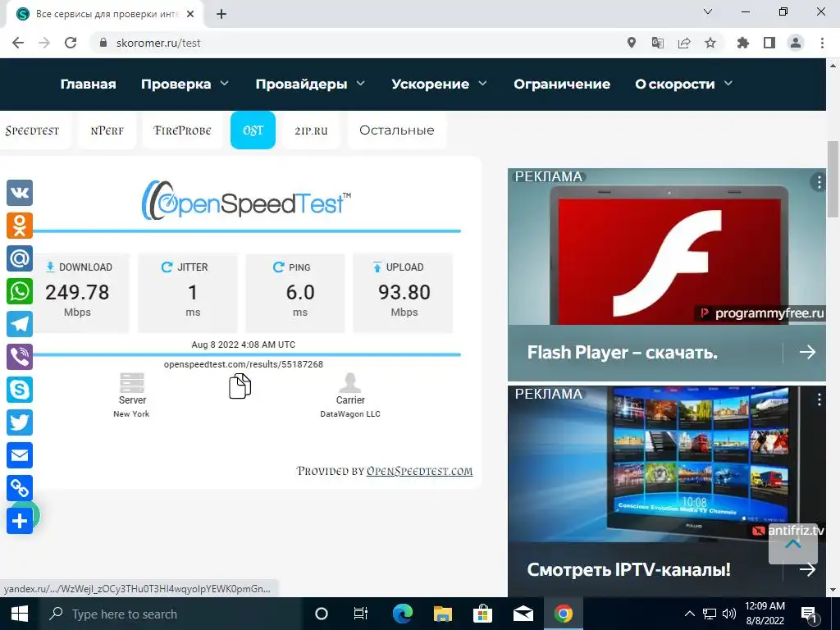Copy page link via chain icon
This screenshot has height=630, width=840.
pyautogui.click(x=20, y=488)
